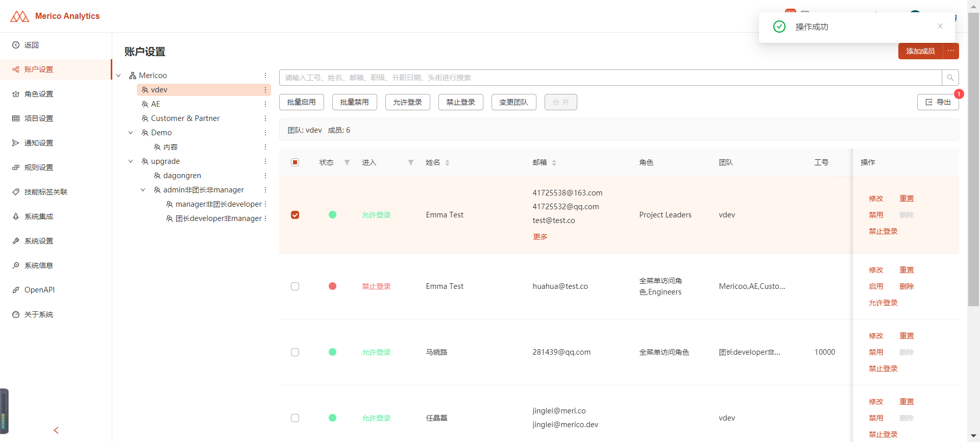Viewport: 980px width, 442px height.
Task: Click the 允许登录 batch button
Action: click(408, 102)
